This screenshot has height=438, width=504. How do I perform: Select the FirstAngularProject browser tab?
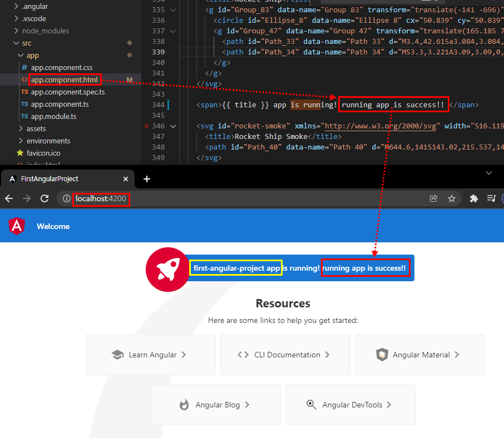point(67,179)
